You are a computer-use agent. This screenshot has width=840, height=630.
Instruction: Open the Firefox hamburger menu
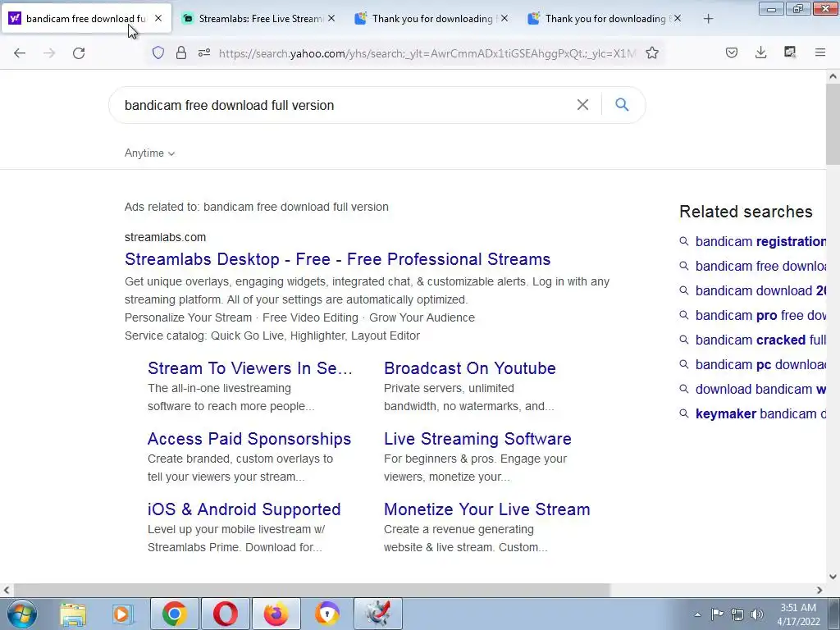(820, 52)
